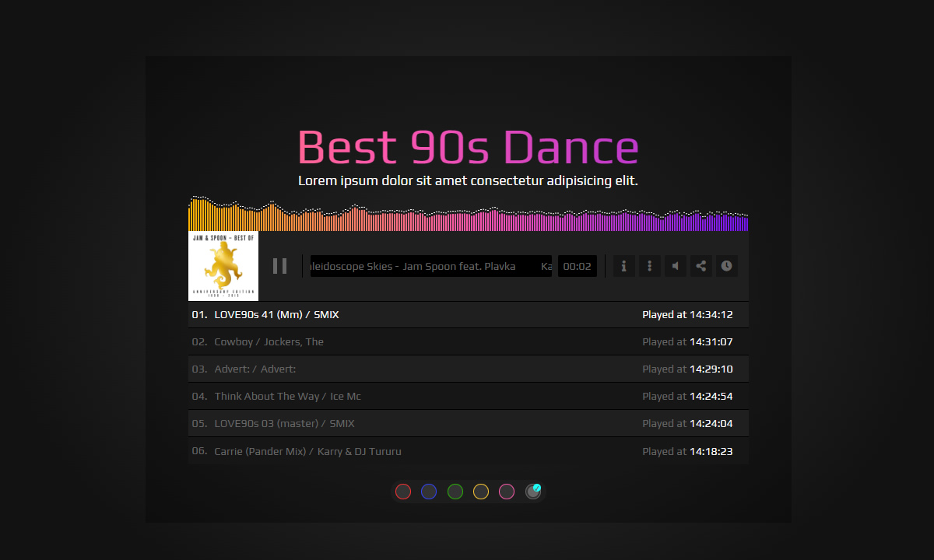
Task: Mute the player with speaker icon
Action: click(x=676, y=266)
